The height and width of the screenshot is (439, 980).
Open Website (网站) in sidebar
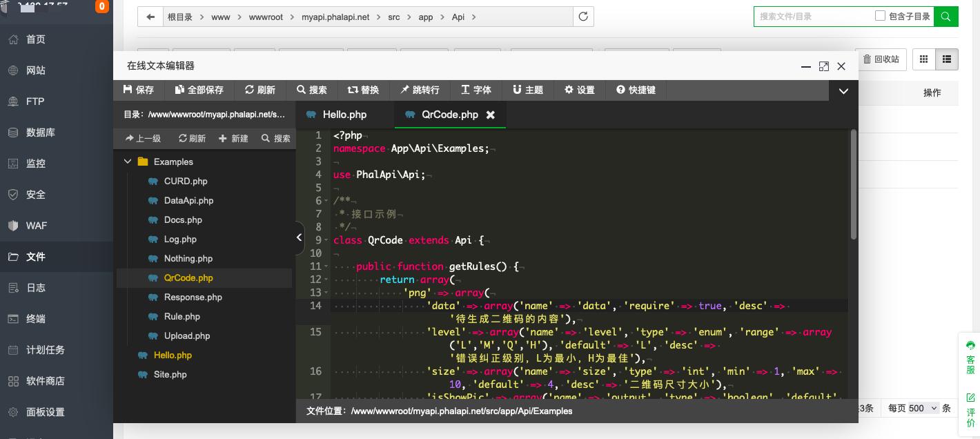(x=57, y=70)
